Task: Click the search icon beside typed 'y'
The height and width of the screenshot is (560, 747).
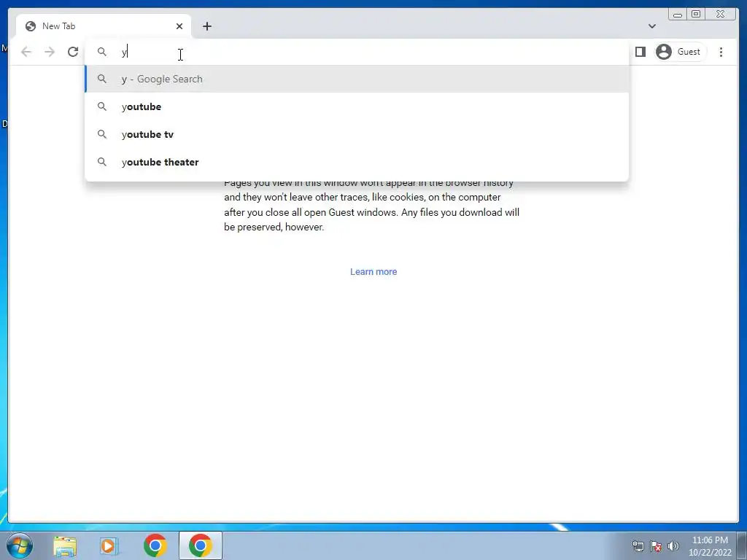Action: click(x=102, y=52)
